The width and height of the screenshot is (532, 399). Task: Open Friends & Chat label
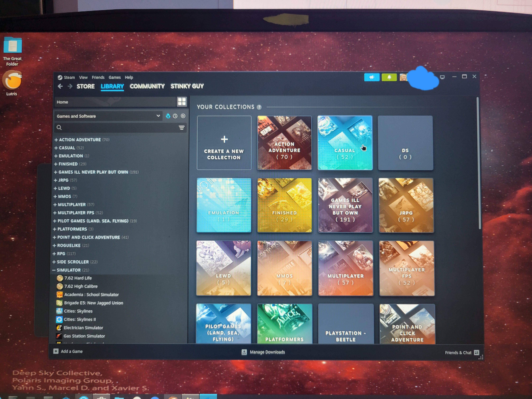pos(458,353)
